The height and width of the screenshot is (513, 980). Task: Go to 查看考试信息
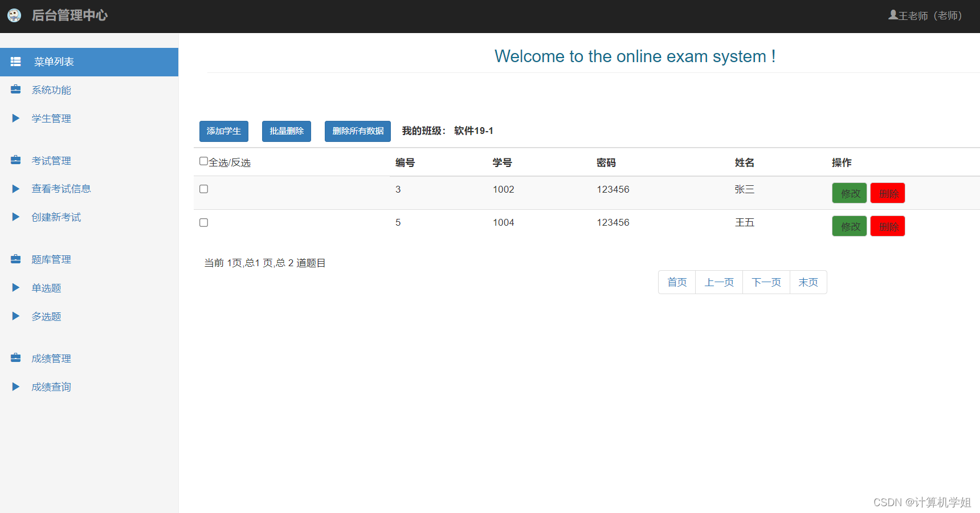coord(61,189)
